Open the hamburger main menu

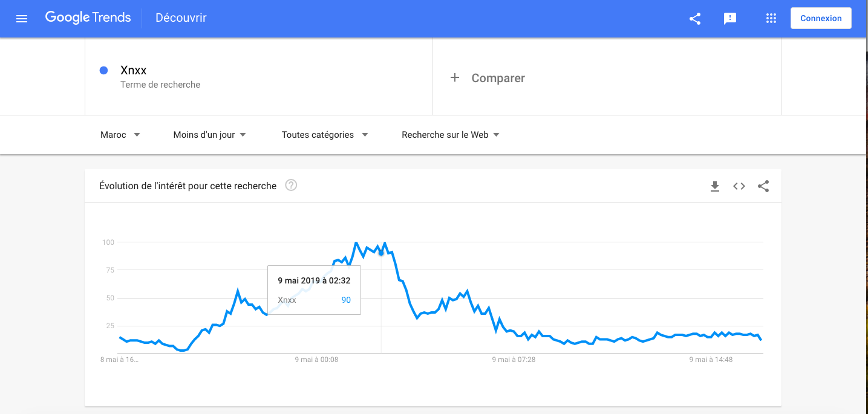click(x=22, y=18)
